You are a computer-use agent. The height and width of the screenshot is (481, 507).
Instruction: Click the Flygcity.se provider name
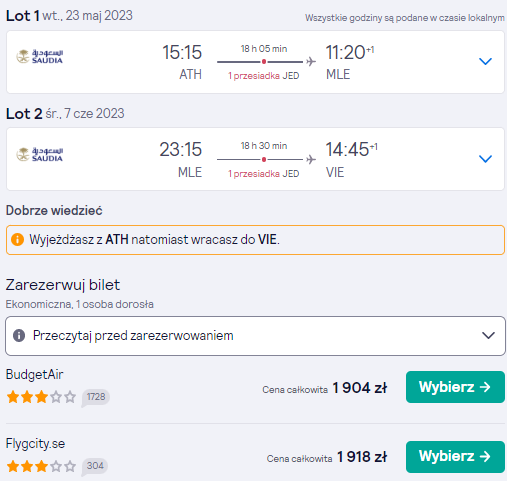(x=35, y=444)
